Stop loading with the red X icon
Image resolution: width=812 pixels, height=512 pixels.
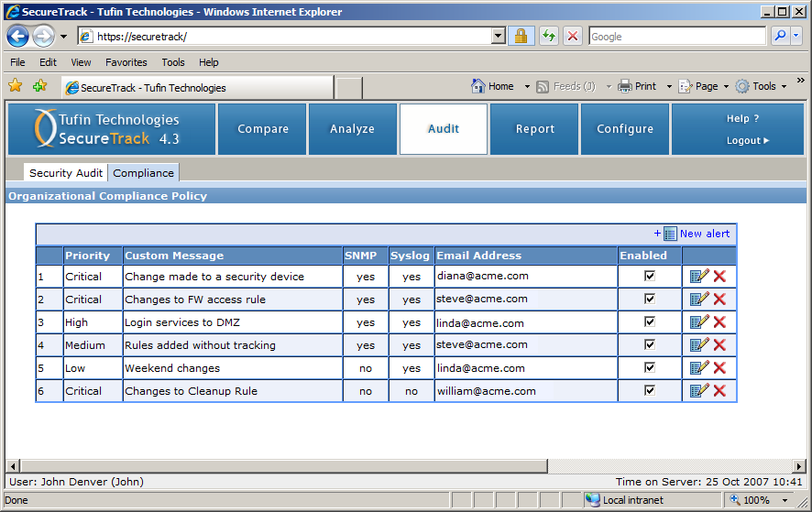[573, 36]
